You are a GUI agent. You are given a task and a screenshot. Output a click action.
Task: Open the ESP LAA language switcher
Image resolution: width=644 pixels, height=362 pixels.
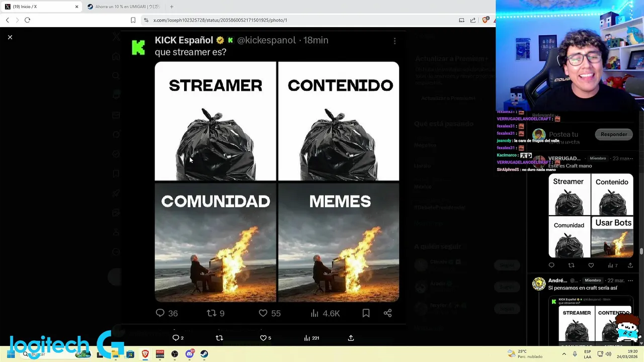point(587,354)
